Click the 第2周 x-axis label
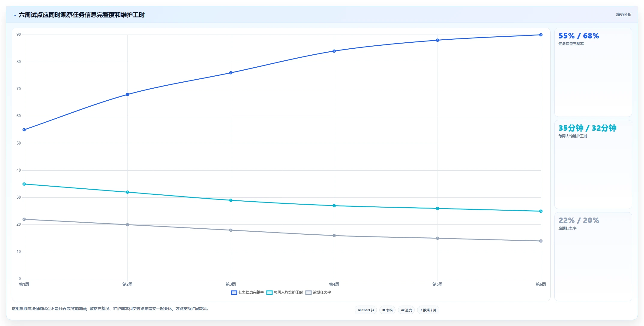This screenshot has width=644, height=326. pyautogui.click(x=128, y=284)
